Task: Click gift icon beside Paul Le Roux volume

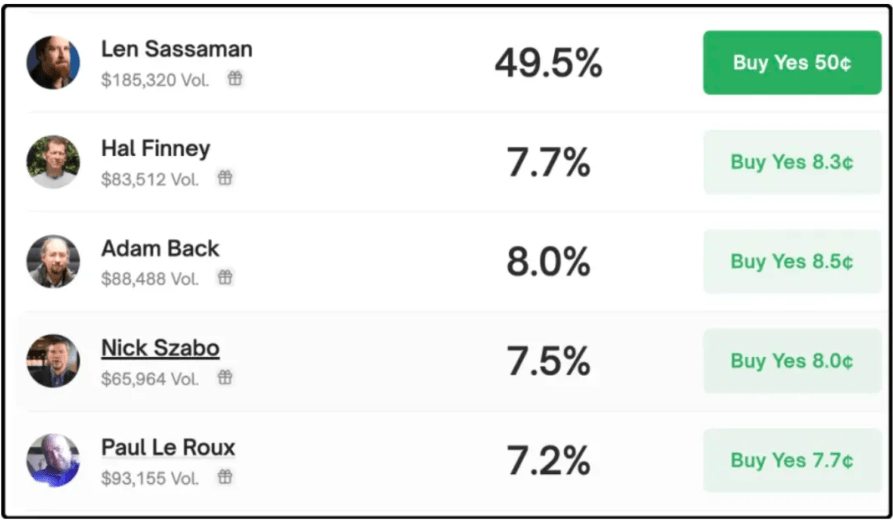Action: [225, 477]
